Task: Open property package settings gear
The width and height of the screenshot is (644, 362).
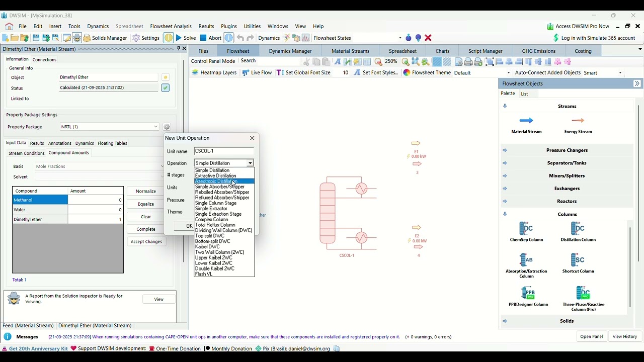Action: pos(167,127)
